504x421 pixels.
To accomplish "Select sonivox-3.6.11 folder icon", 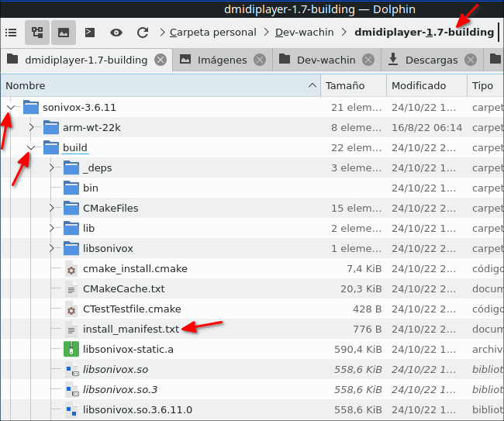I will point(31,107).
